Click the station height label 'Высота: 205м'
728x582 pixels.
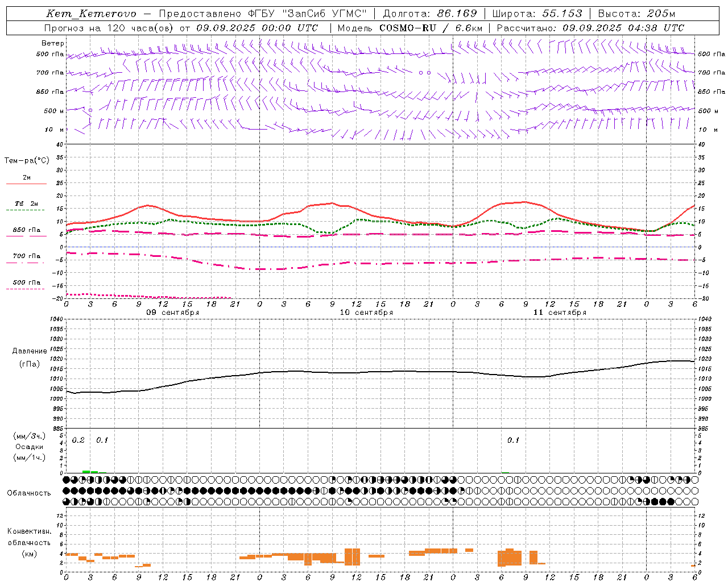(637, 14)
